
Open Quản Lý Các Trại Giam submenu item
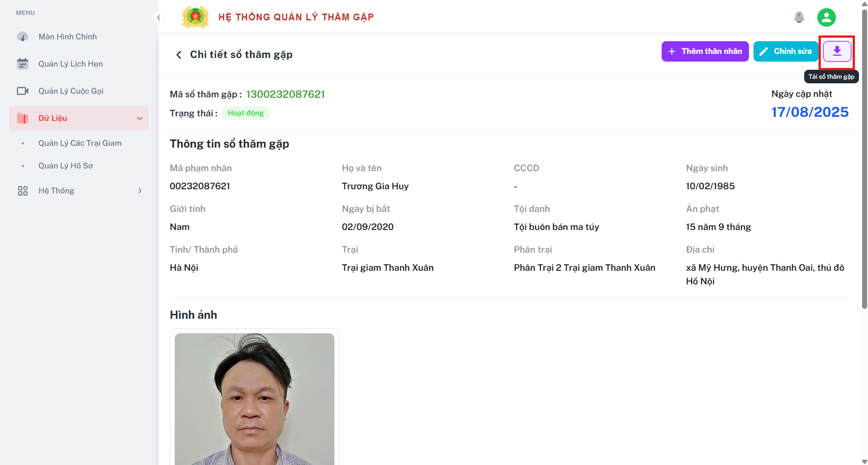point(80,143)
